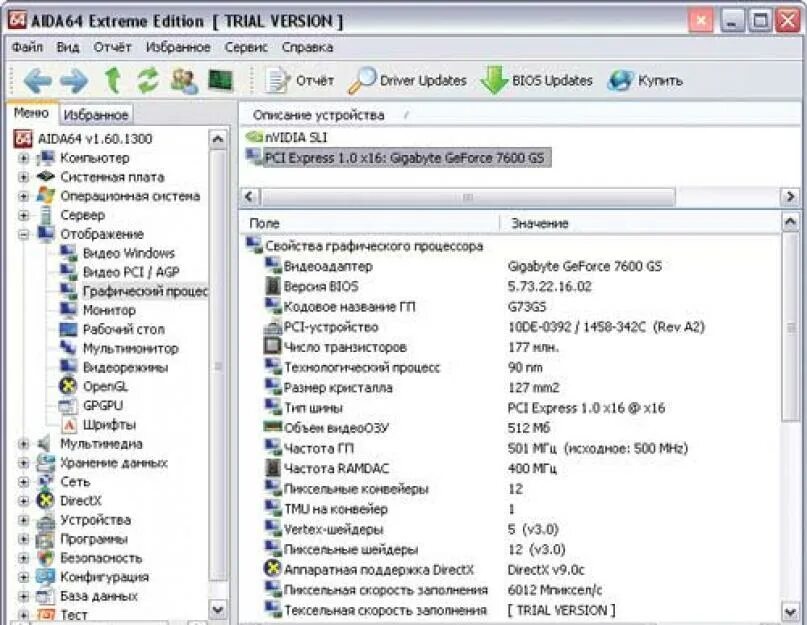Screen dimensions: 807x625
Task: Click the GPGPU icon in tree
Action: [x=68, y=406]
